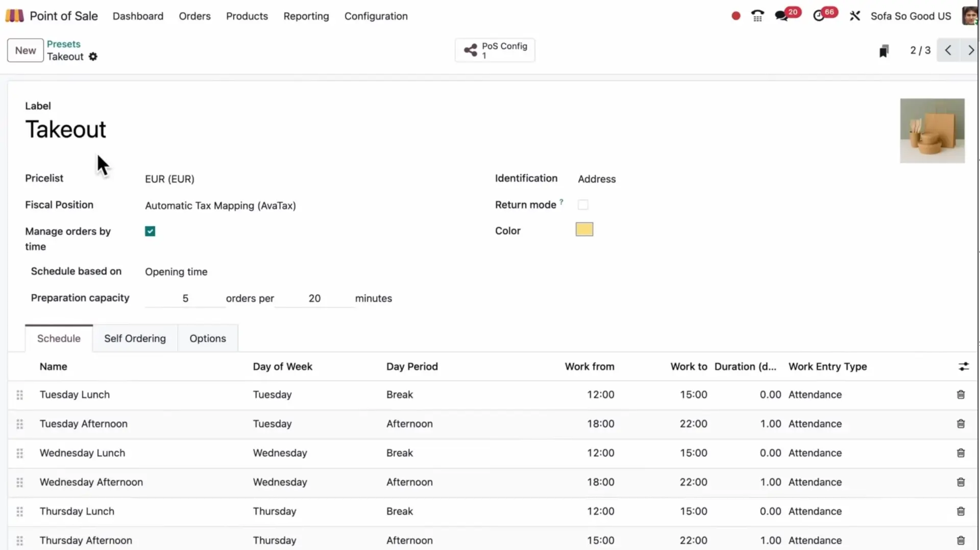The width and height of the screenshot is (980, 550).
Task: Open column options on the schedule table
Action: (x=964, y=366)
